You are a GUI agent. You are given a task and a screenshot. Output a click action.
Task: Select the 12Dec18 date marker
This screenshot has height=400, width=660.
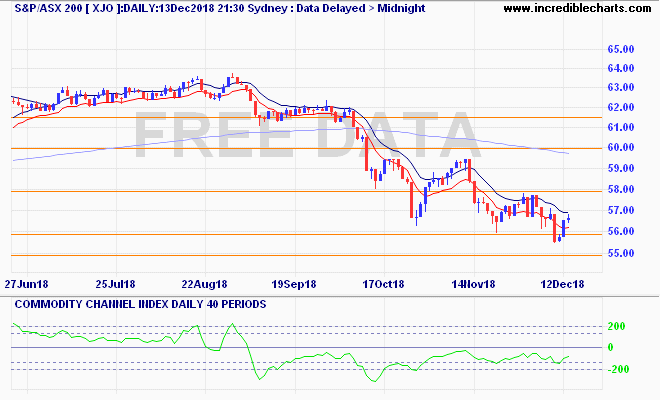tap(563, 284)
